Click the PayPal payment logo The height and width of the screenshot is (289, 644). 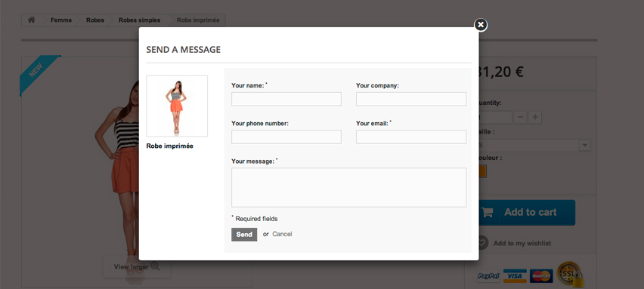click(489, 276)
